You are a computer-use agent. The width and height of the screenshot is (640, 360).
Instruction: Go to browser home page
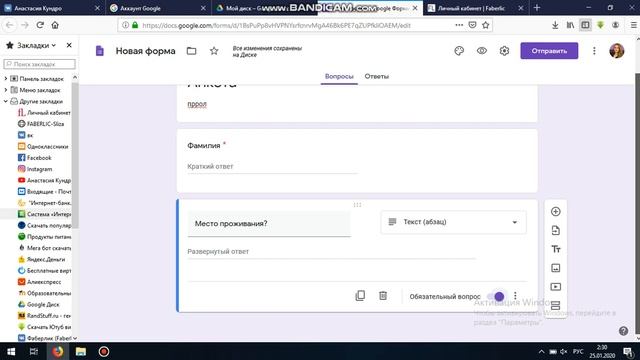pyautogui.click(x=55, y=25)
